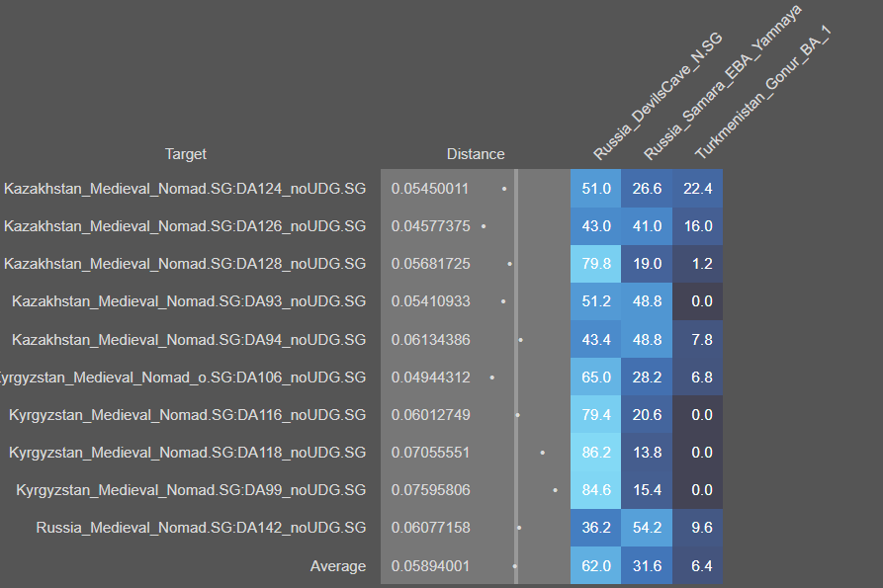Click distance value 0.06134386
Screen dimensions: 883x588
[x=430, y=340]
